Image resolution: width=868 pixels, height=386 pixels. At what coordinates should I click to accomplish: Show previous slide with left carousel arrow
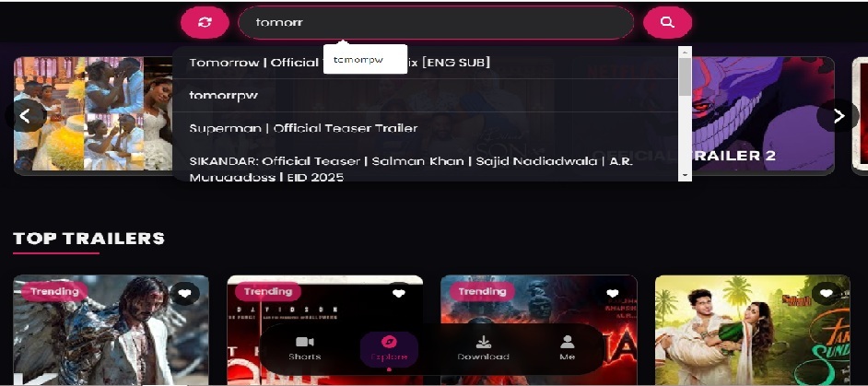pos(25,116)
